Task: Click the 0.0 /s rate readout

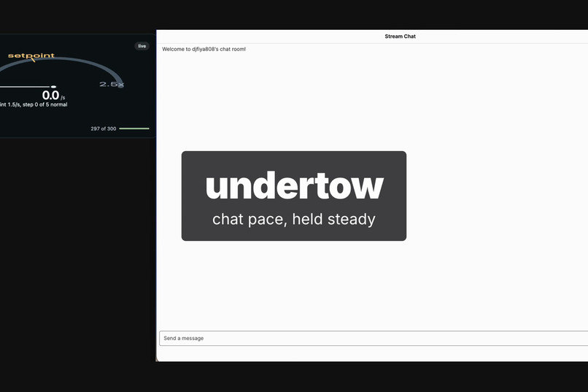Action: pos(53,96)
